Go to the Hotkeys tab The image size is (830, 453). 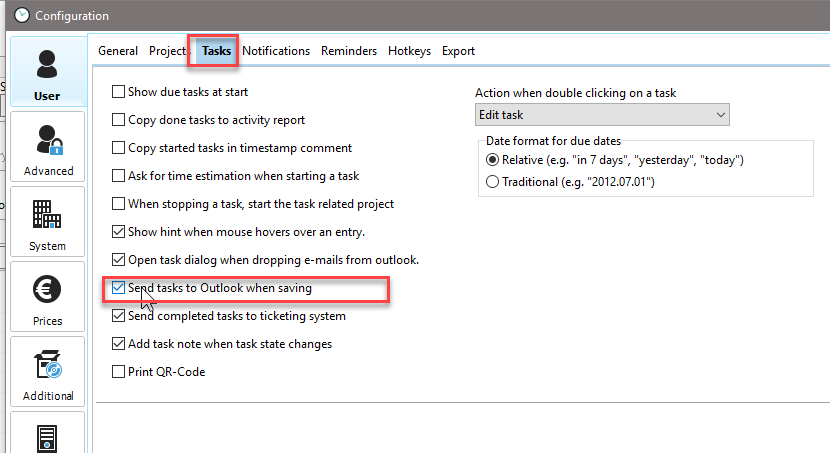click(409, 51)
